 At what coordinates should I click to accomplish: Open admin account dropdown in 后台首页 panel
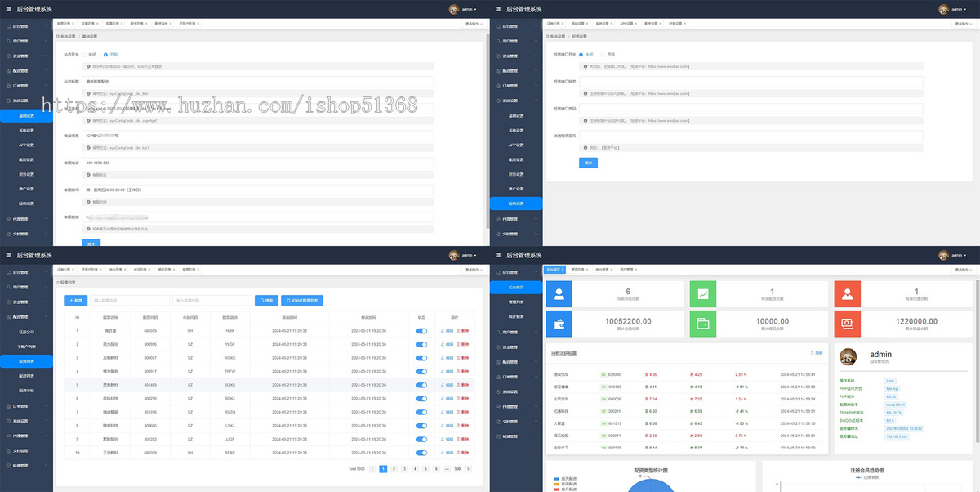click(960, 255)
